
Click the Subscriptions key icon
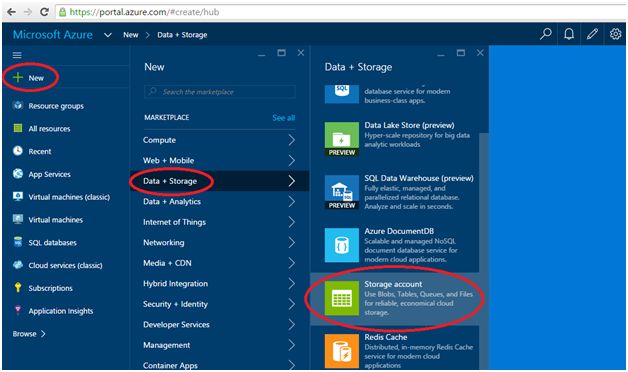[x=18, y=288]
